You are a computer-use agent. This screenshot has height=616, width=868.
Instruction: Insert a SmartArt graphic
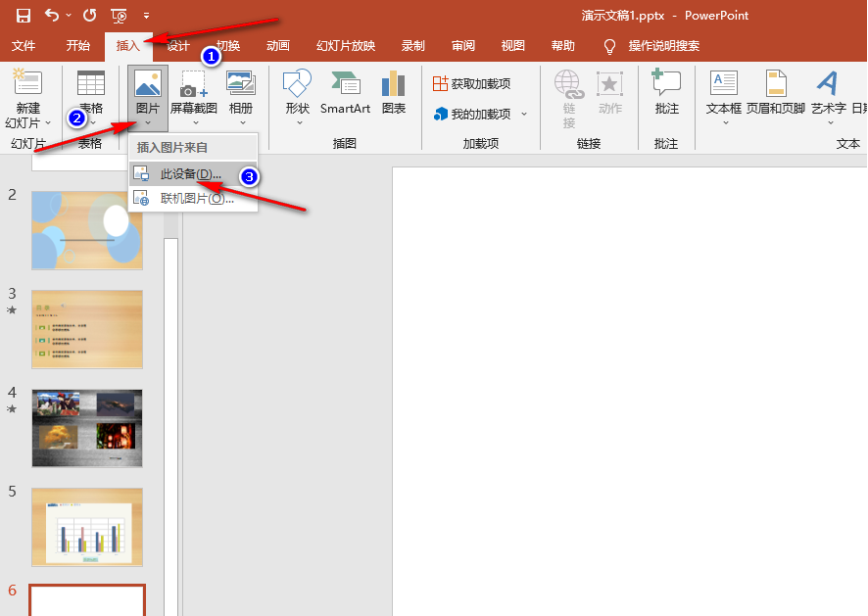tap(345, 93)
